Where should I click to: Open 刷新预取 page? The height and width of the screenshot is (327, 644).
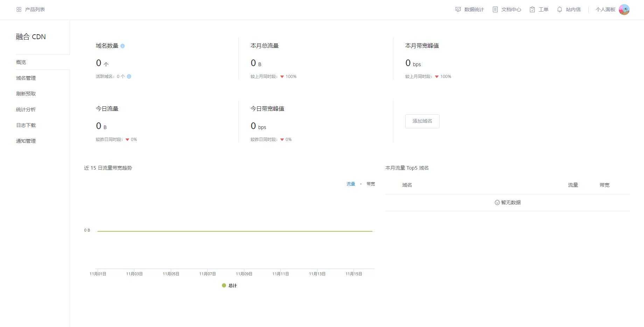click(26, 94)
